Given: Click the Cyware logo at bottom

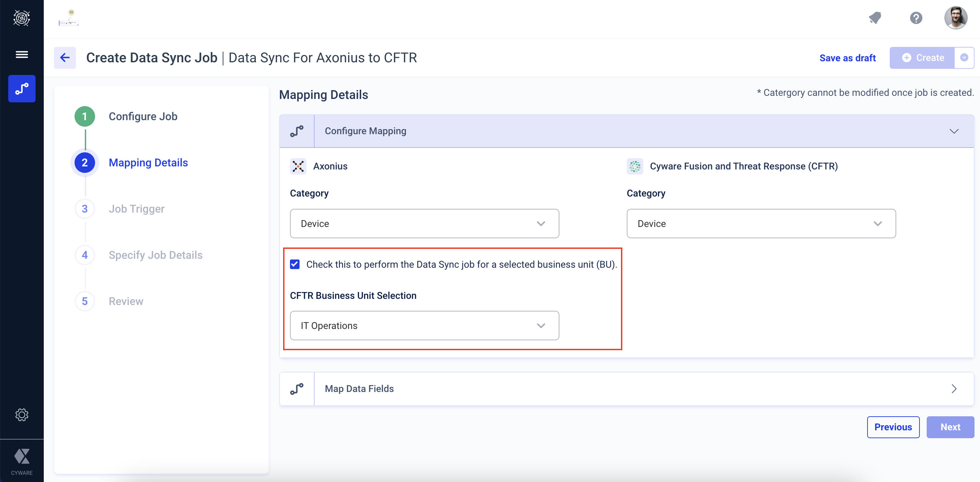Looking at the screenshot, I should pos(22,460).
